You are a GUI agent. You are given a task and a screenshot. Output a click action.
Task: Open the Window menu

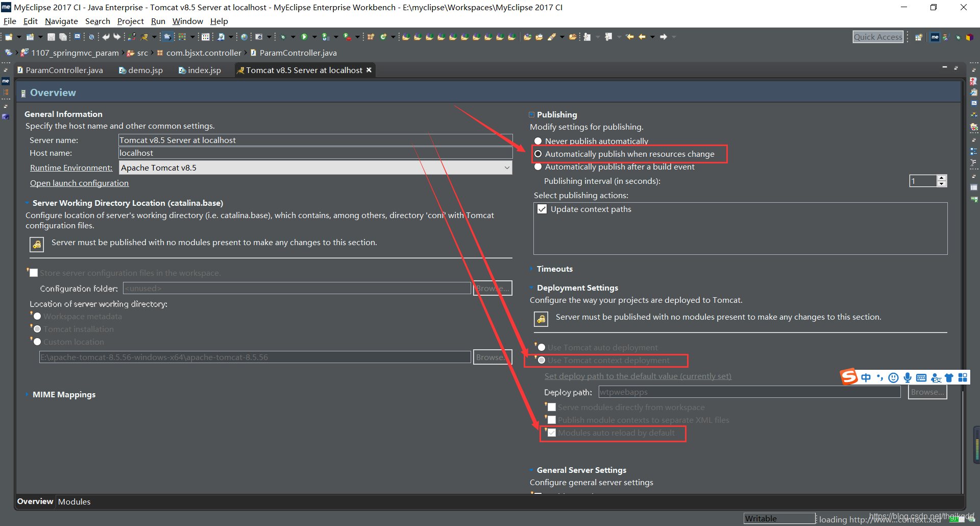tap(187, 21)
